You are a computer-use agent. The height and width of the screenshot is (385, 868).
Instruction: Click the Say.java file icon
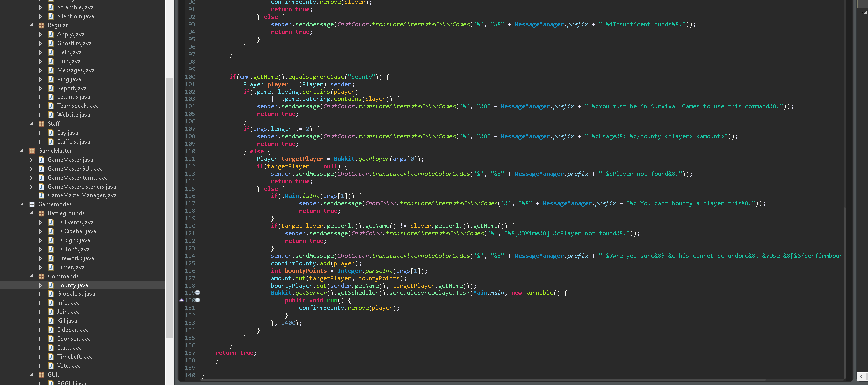51,133
